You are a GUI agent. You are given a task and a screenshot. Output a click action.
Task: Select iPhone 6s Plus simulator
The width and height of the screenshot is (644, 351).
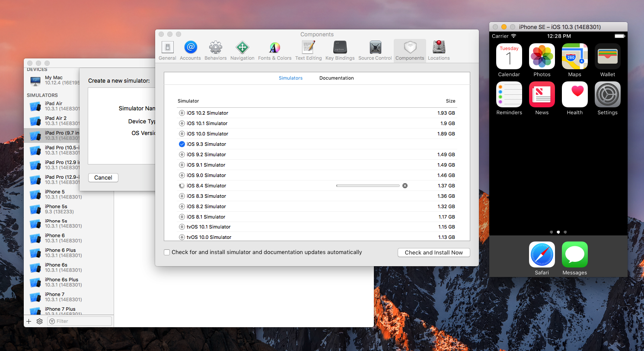(x=69, y=283)
